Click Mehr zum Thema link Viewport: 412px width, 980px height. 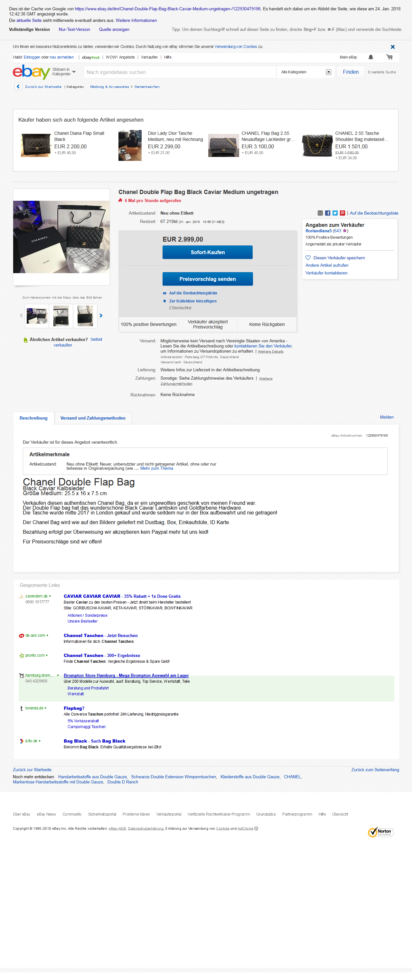click(x=156, y=469)
